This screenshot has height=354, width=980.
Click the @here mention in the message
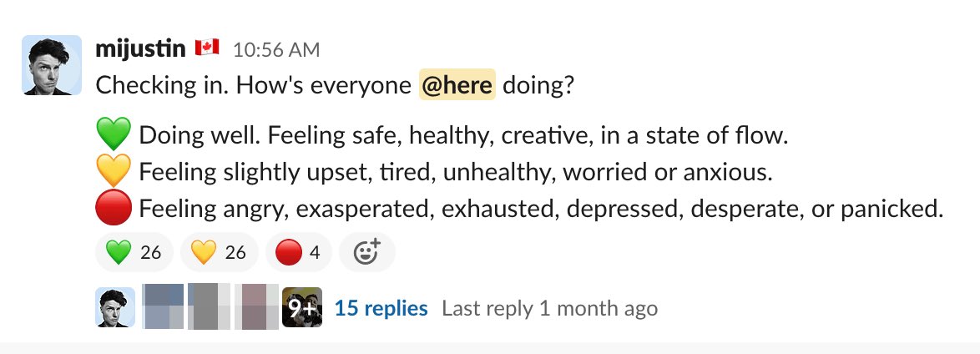click(457, 85)
